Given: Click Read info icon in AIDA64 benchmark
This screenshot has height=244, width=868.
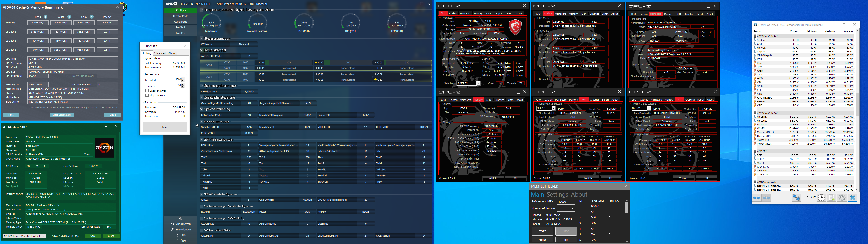Looking at the screenshot, I should (x=46, y=17).
